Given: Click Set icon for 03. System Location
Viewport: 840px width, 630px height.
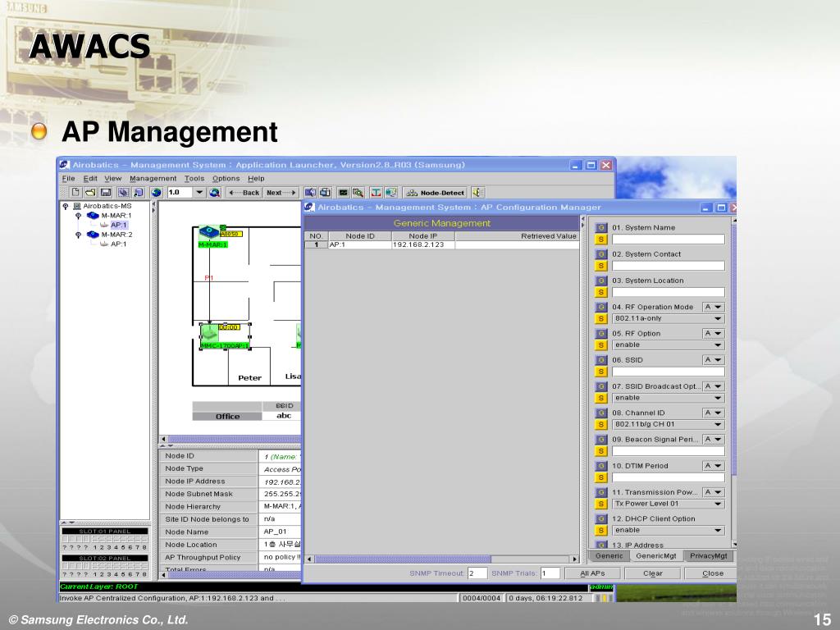Looking at the screenshot, I should click(601, 293).
